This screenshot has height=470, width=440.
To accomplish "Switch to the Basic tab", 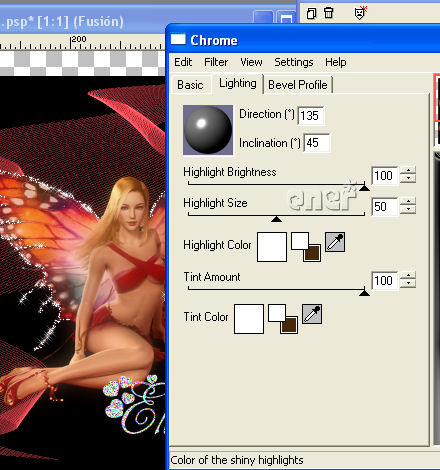I will click(190, 85).
